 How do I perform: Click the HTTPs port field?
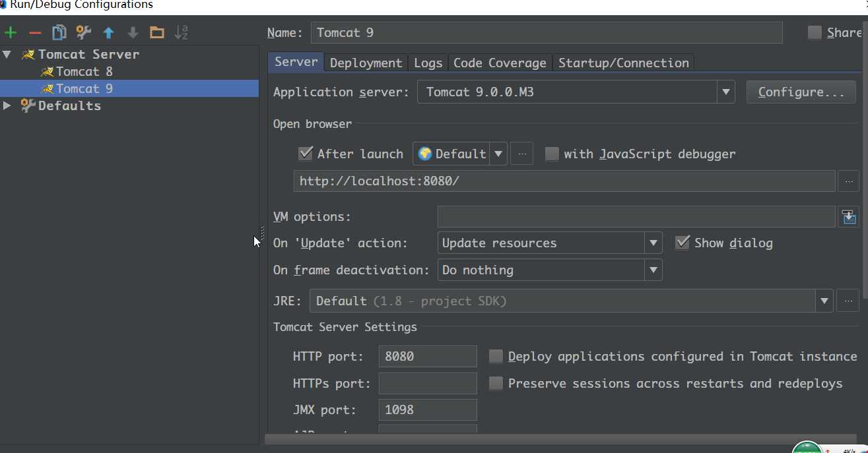click(x=428, y=383)
